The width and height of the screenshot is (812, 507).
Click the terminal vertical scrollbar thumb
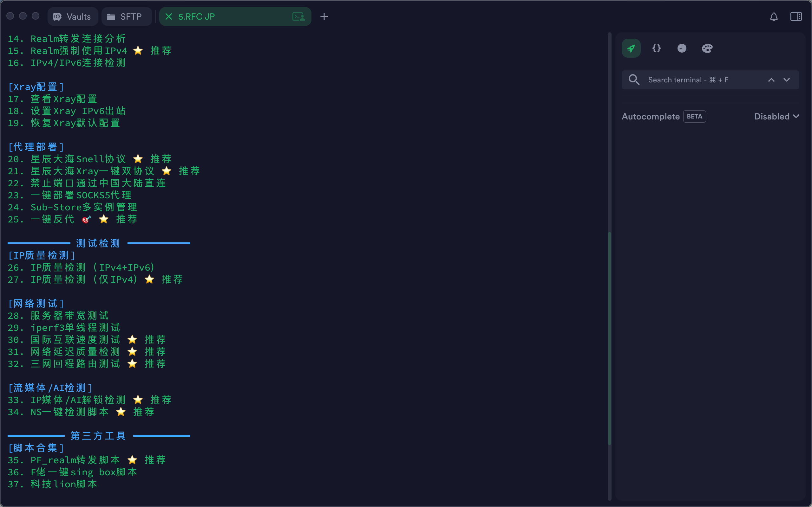609,339
